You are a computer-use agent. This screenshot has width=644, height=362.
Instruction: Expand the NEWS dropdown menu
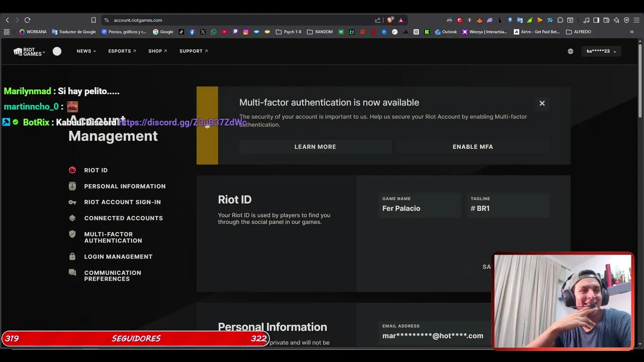coord(86,51)
